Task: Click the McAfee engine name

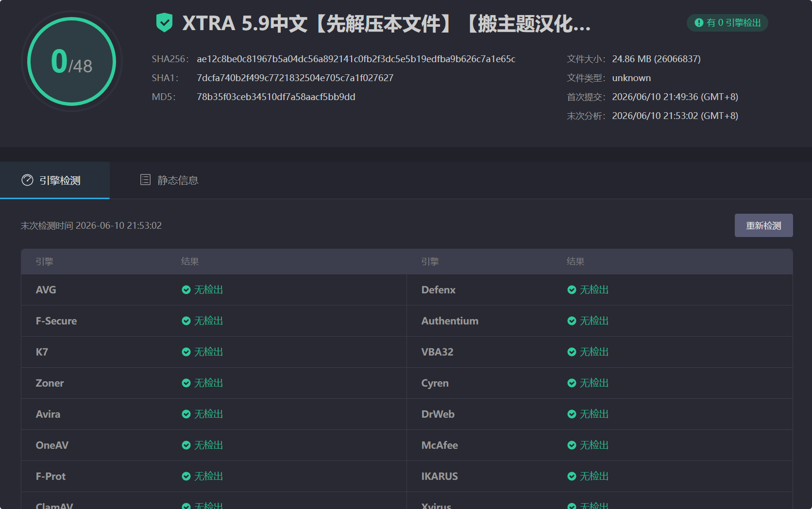Action: [x=440, y=445]
